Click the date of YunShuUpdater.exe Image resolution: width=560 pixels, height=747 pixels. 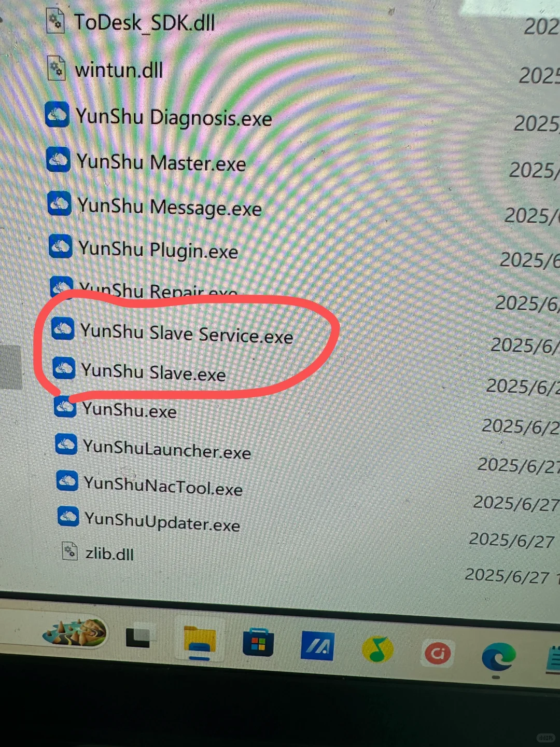point(512,541)
